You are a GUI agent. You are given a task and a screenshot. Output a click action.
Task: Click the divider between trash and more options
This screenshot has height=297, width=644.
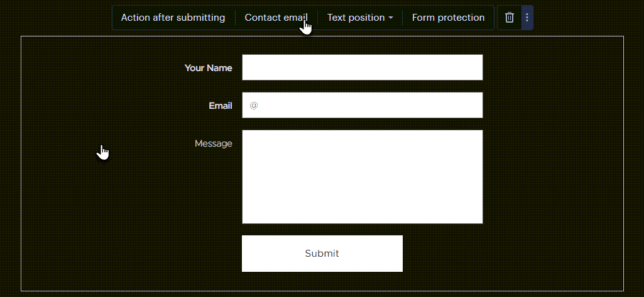point(521,18)
